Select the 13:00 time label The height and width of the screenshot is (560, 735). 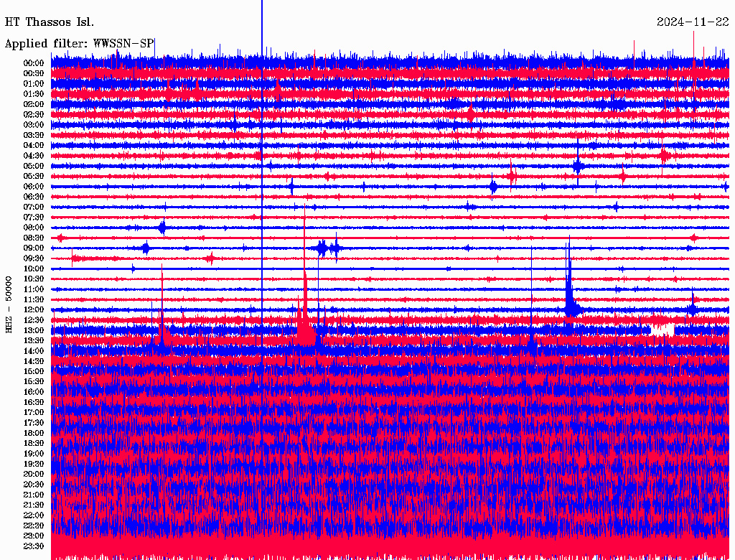34,330
